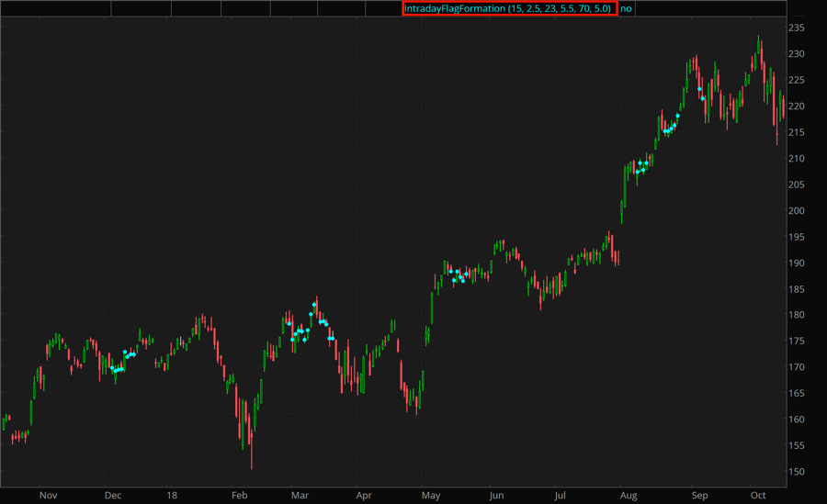Screen dimensions: 827x504
Task: Click the cyan flag markers in May
Action: (x=459, y=275)
